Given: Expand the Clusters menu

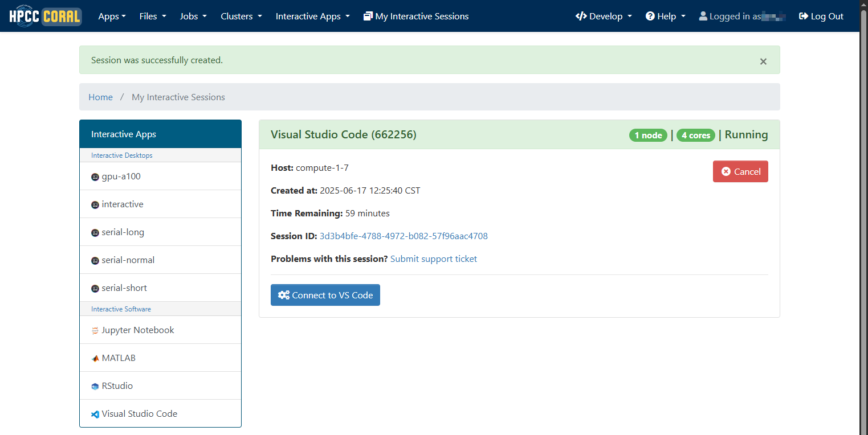Looking at the screenshot, I should [241, 16].
